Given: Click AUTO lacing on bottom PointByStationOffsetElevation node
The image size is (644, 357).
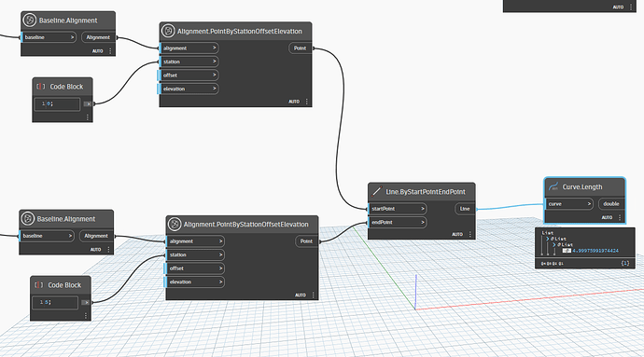Looking at the screenshot, I should (x=301, y=295).
